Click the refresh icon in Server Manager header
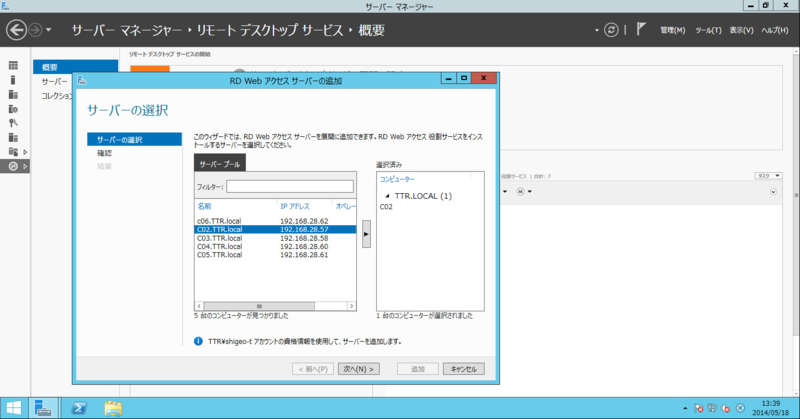The image size is (800, 419). (x=611, y=30)
